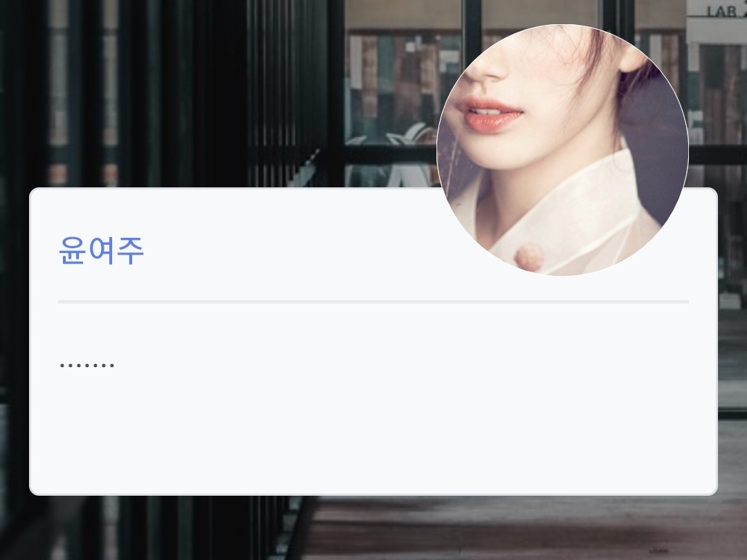The height and width of the screenshot is (560, 747).
Task: Click the pink collar button in the portrait
Action: [529, 256]
